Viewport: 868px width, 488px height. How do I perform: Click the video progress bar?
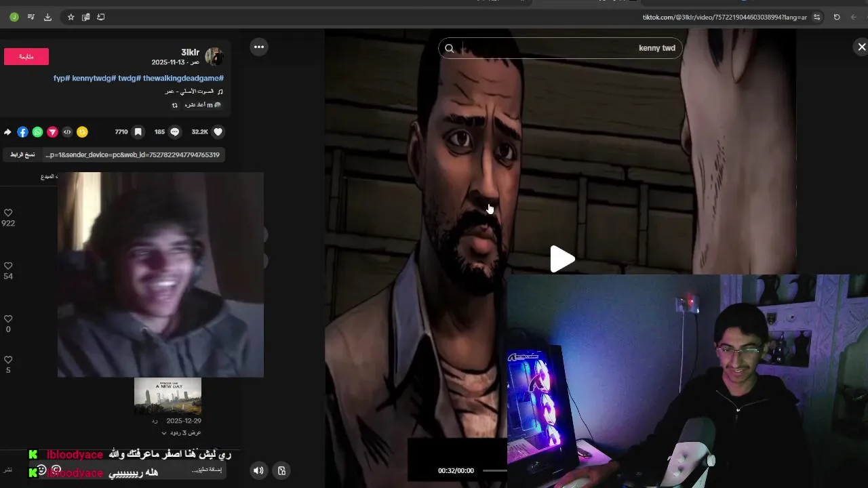(x=494, y=470)
